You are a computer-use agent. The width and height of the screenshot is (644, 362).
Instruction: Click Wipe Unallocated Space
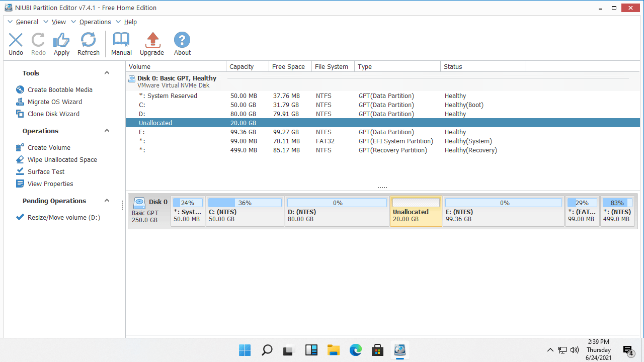click(62, 159)
